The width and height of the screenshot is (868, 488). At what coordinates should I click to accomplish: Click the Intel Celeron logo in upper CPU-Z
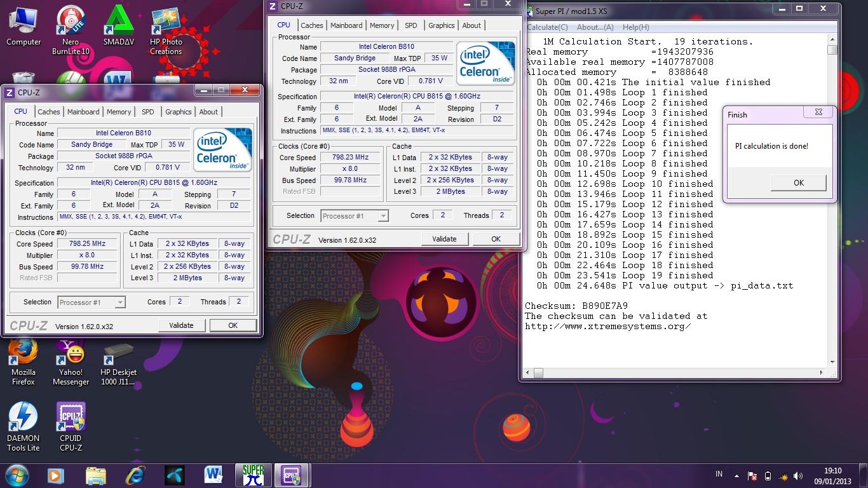click(x=485, y=64)
